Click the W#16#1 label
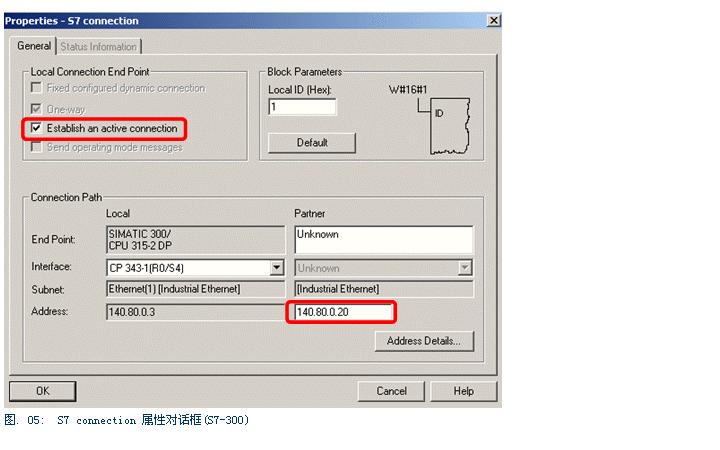Screen dimensions: 720x450 [x=408, y=90]
